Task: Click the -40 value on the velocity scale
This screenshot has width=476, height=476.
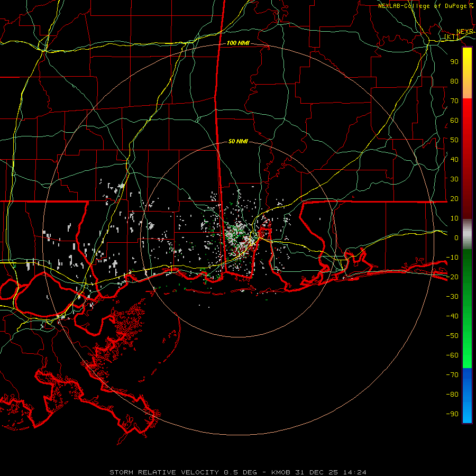Action: click(452, 316)
